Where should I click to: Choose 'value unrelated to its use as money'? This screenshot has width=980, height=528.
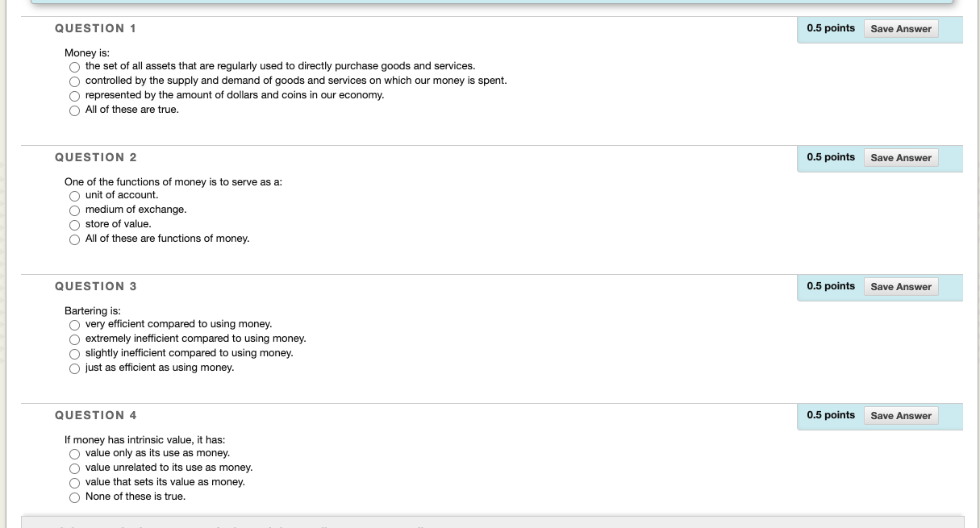click(75, 468)
